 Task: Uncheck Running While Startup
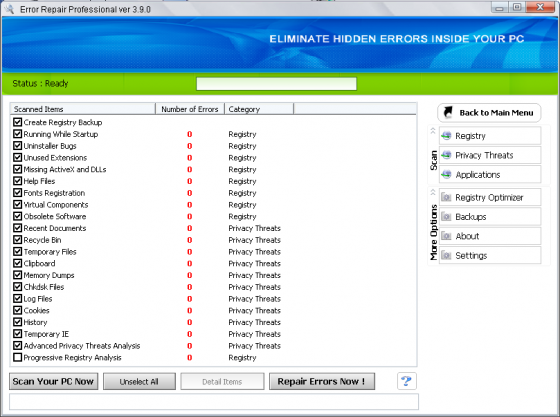pos(17,134)
